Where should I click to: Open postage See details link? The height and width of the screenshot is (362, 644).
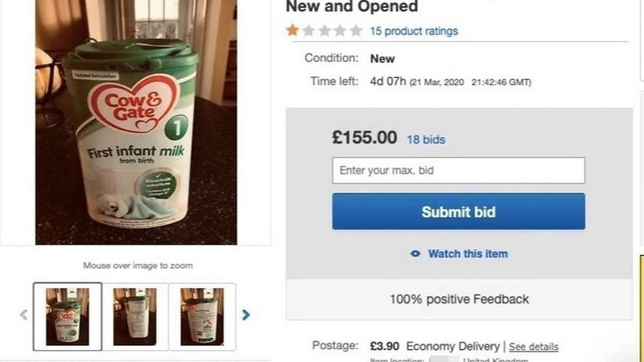coord(533,347)
